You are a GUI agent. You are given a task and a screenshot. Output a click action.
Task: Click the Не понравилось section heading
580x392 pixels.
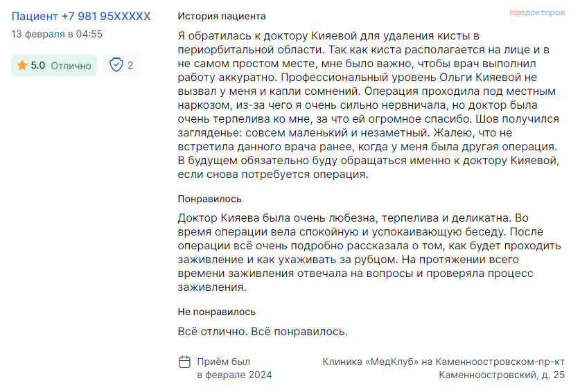click(x=217, y=312)
